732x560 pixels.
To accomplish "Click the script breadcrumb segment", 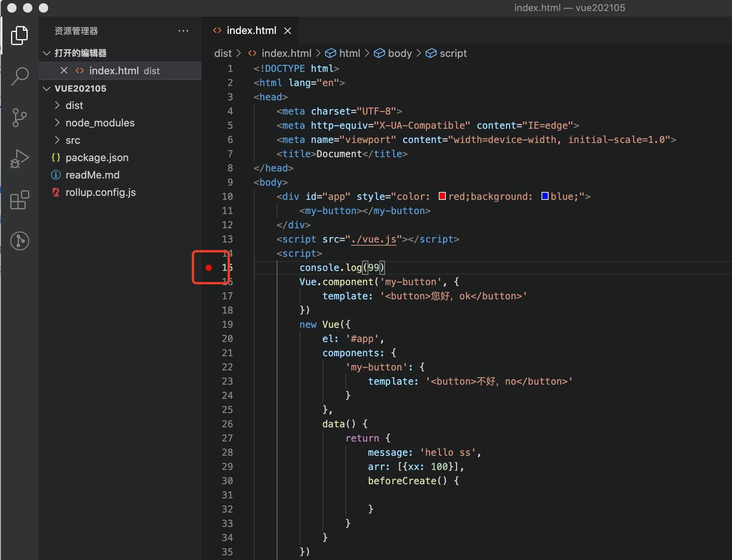I will pyautogui.click(x=453, y=53).
